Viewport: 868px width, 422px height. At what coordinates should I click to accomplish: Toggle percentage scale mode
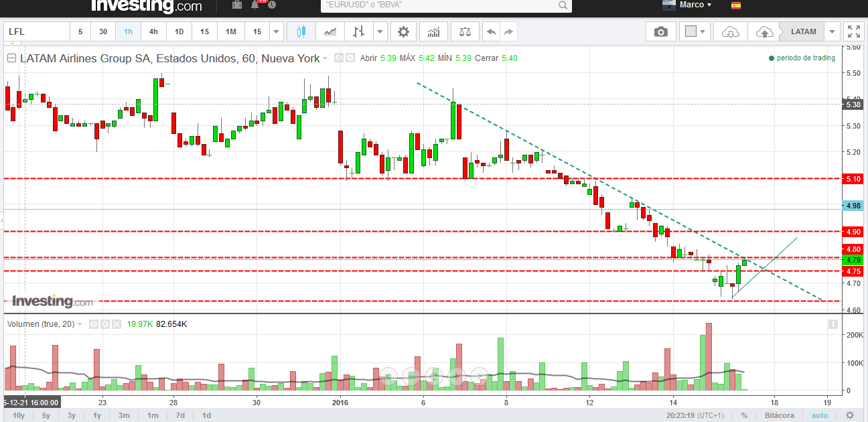coord(743,415)
